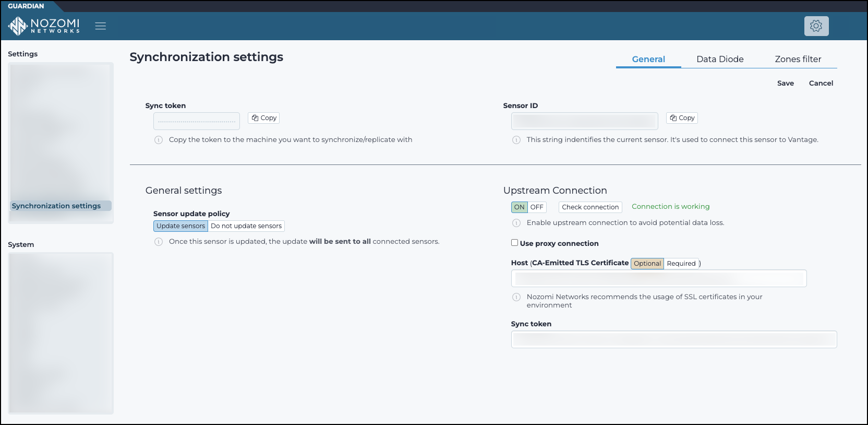Click the 'Settings' sidebar heading
868x425 pixels.
point(23,54)
